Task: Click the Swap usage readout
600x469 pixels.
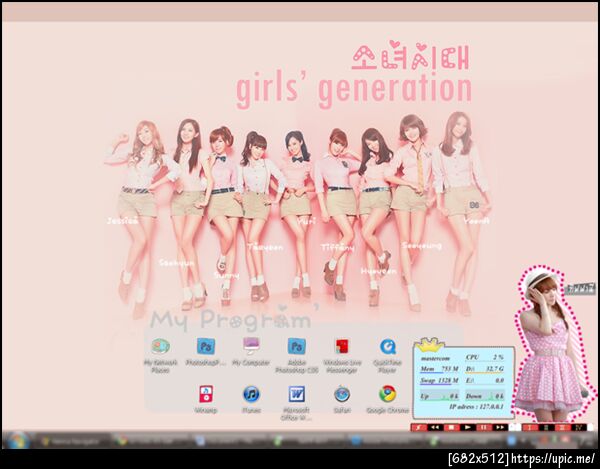Action: pyautogui.click(x=439, y=381)
